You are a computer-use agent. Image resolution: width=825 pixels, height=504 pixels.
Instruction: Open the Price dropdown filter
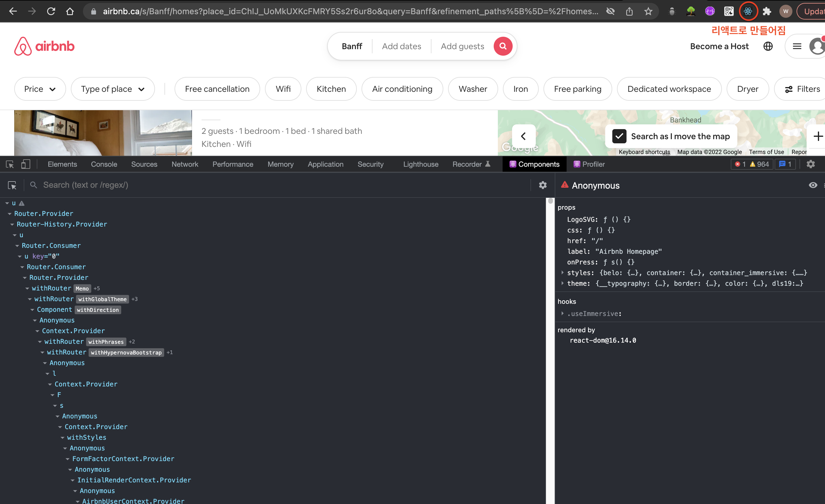click(40, 89)
